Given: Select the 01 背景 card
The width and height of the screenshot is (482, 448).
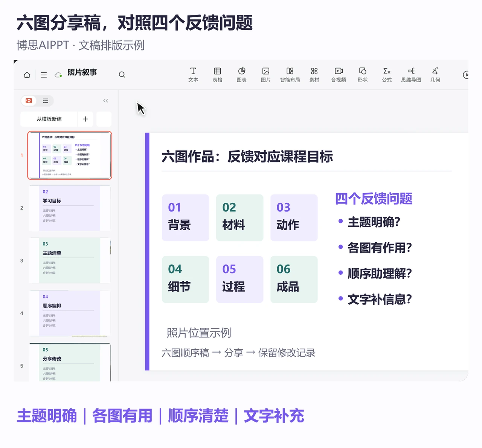Looking at the screenshot, I should pyautogui.click(x=185, y=218).
